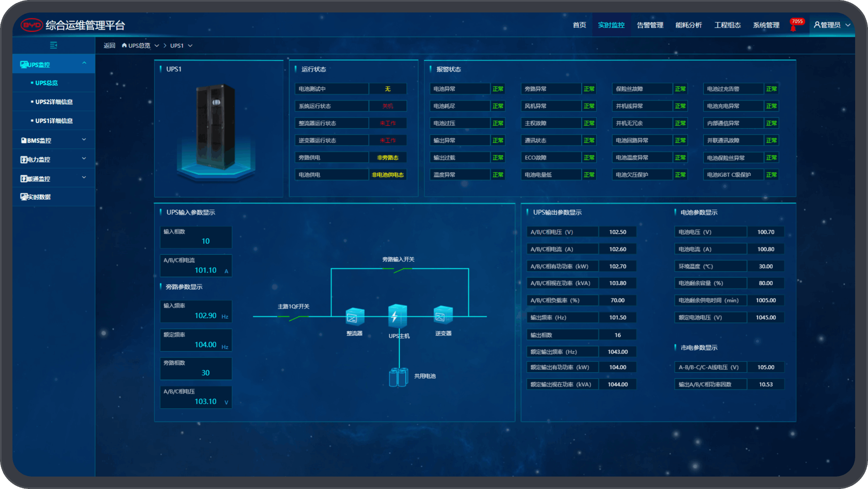Image resolution: width=868 pixels, height=489 pixels.
Task: Click the UPS监控 monitor icon
Action: (24, 64)
